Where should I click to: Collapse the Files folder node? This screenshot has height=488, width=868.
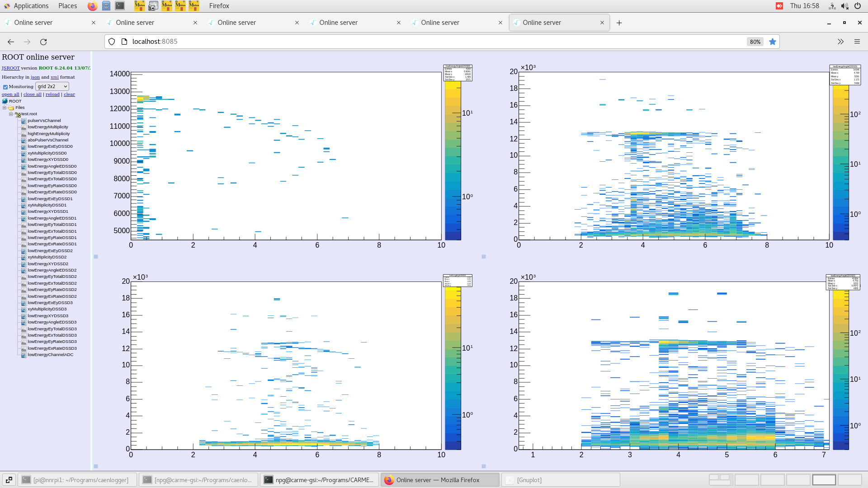click(x=5, y=108)
